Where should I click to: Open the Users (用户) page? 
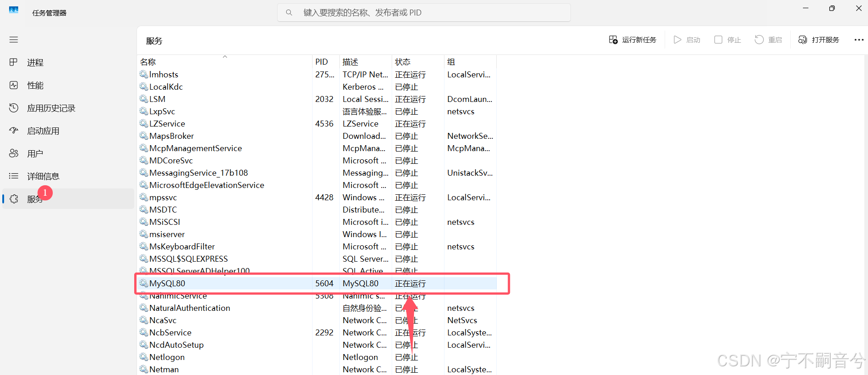click(x=68, y=153)
